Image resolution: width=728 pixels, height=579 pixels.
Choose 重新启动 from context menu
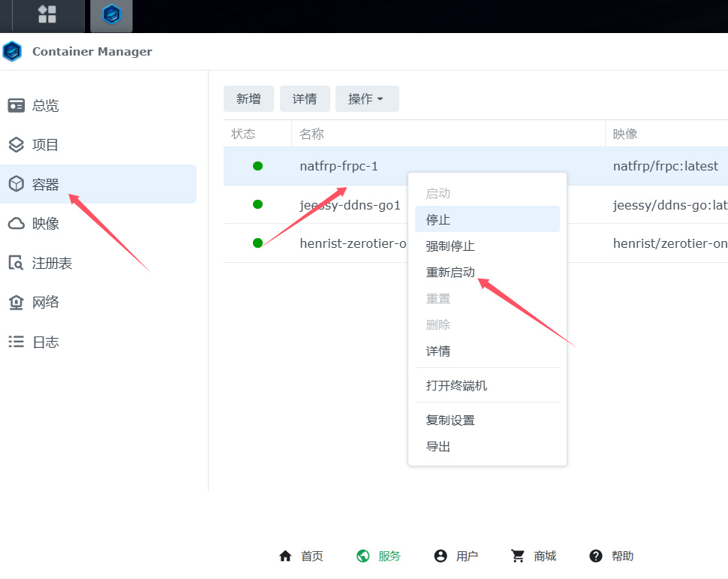pos(450,273)
